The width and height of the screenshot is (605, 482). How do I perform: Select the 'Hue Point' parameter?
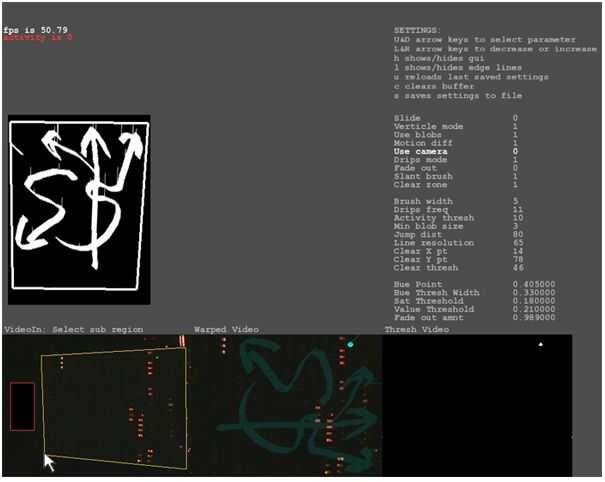[418, 284]
